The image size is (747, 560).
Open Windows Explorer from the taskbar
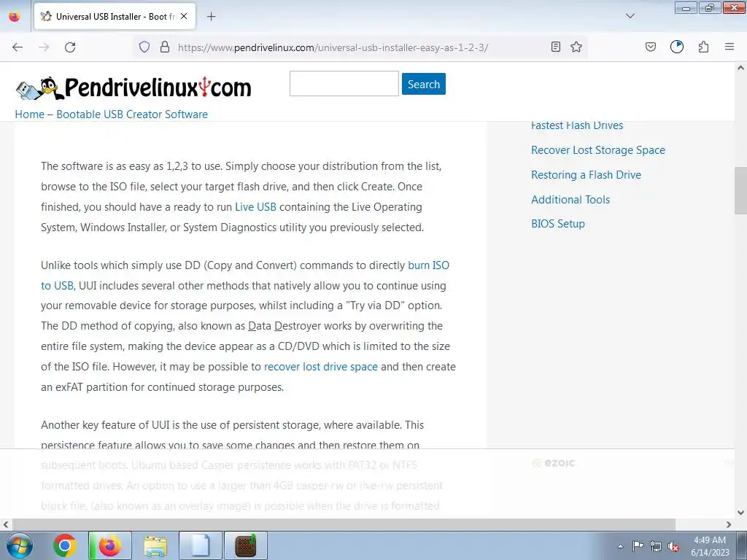pyautogui.click(x=156, y=545)
